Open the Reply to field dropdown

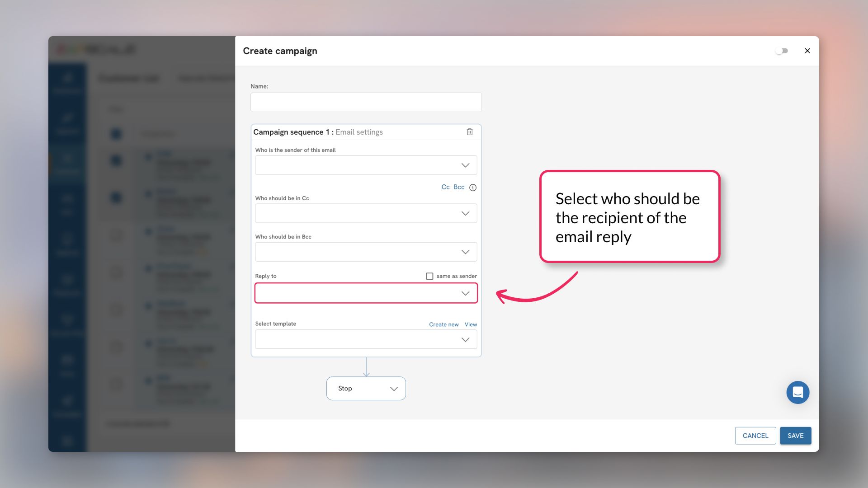coord(466,292)
